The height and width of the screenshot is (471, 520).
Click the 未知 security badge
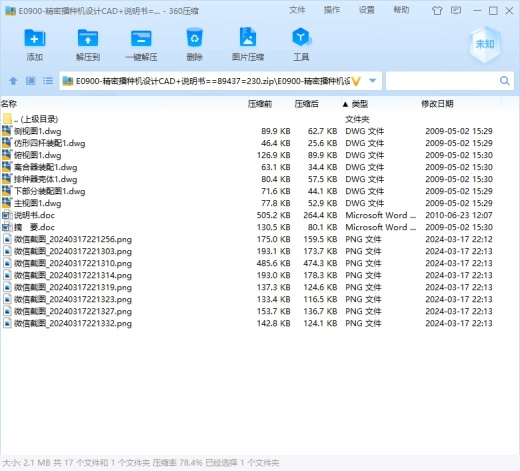coord(485,44)
